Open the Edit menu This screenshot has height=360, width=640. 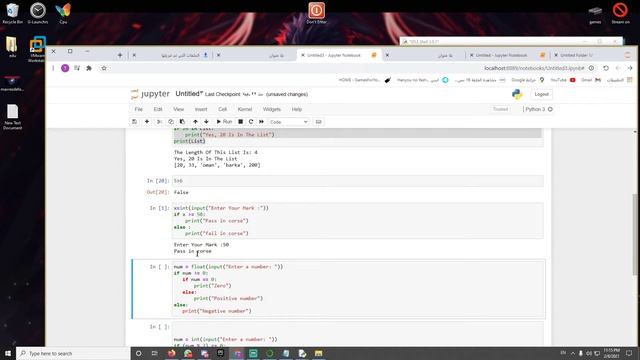coord(158,109)
